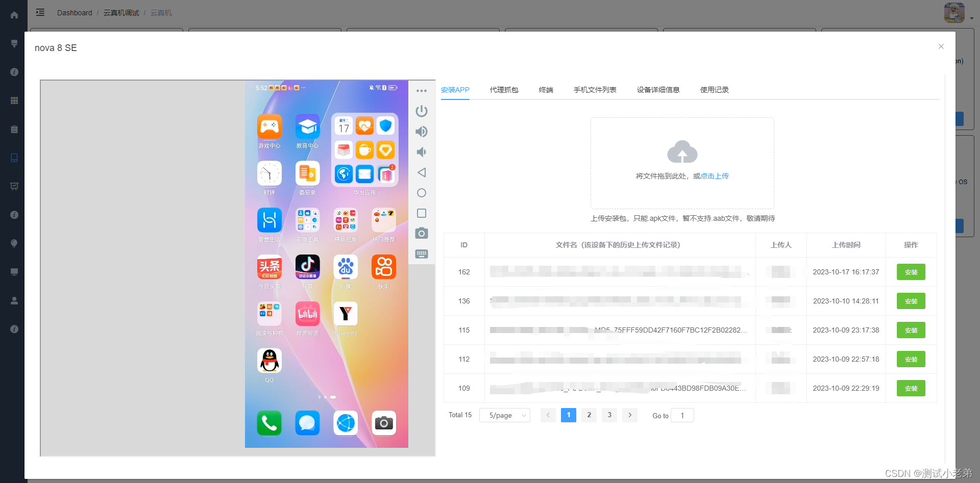Switch to the 使用记录 tab
The height and width of the screenshot is (483, 980).
coord(715,90)
